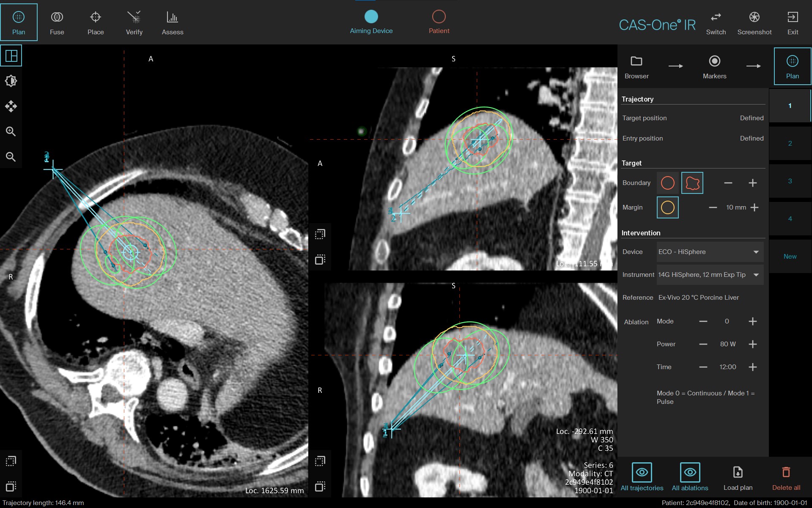Open the Device dropdown showing ECO - HiSphere

pos(709,251)
